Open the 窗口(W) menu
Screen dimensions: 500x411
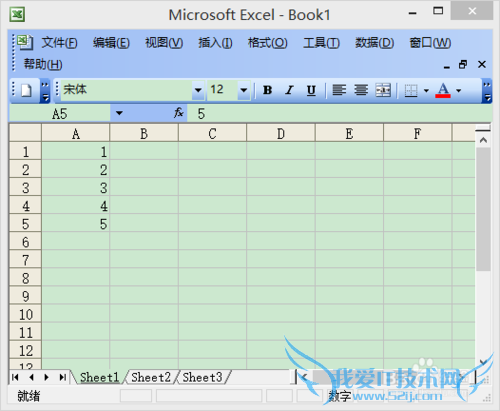[430, 43]
